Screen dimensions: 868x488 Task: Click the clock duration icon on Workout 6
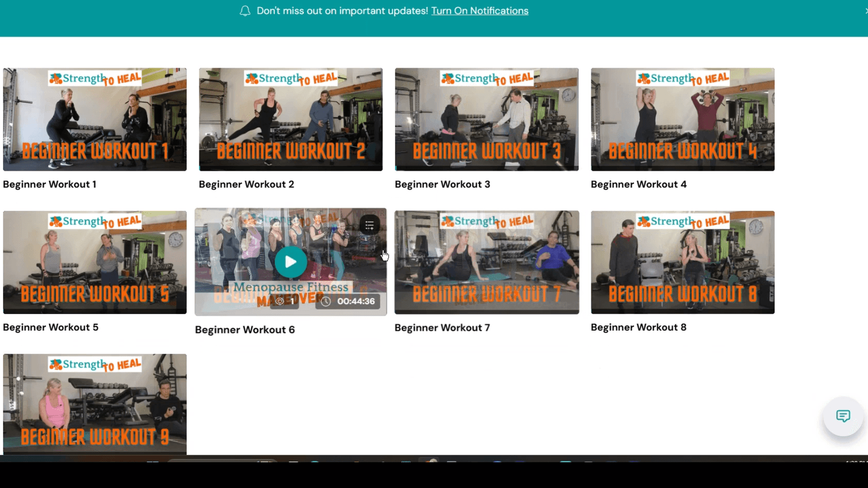tap(326, 301)
